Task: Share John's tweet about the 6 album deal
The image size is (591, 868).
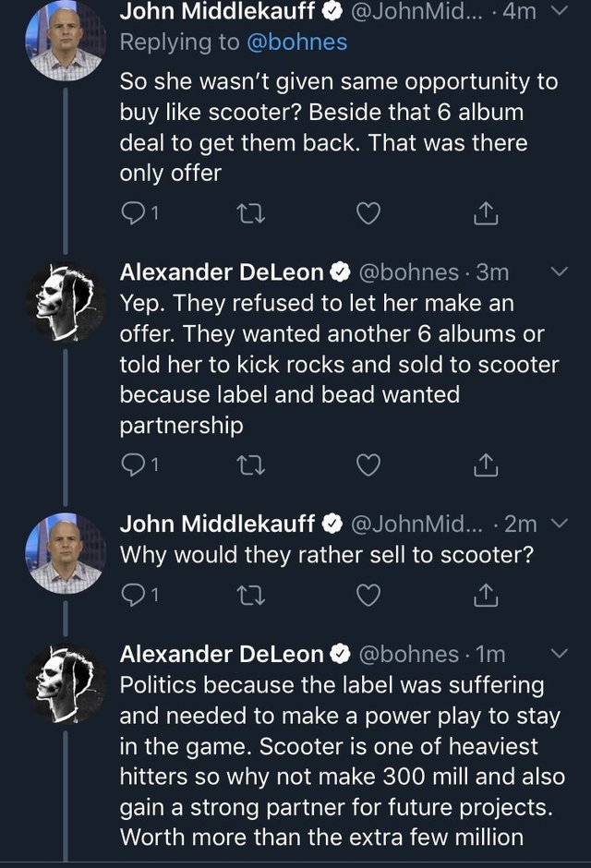Action: tap(486, 214)
